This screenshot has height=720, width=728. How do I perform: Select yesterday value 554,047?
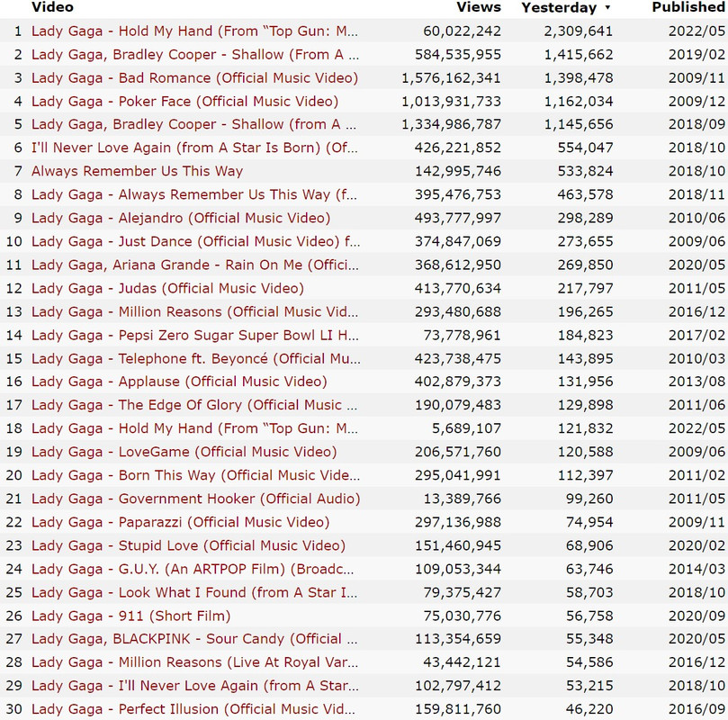[x=586, y=148]
